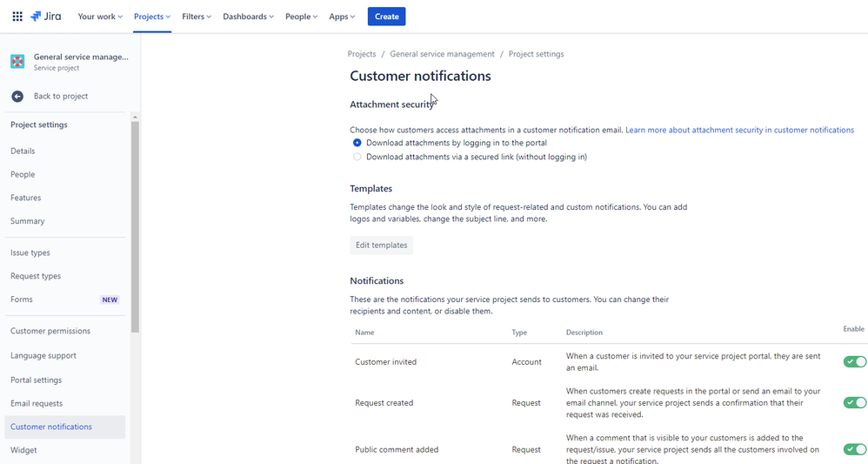Click the Create button
Image resolution: width=868 pixels, height=464 pixels.
(x=386, y=17)
